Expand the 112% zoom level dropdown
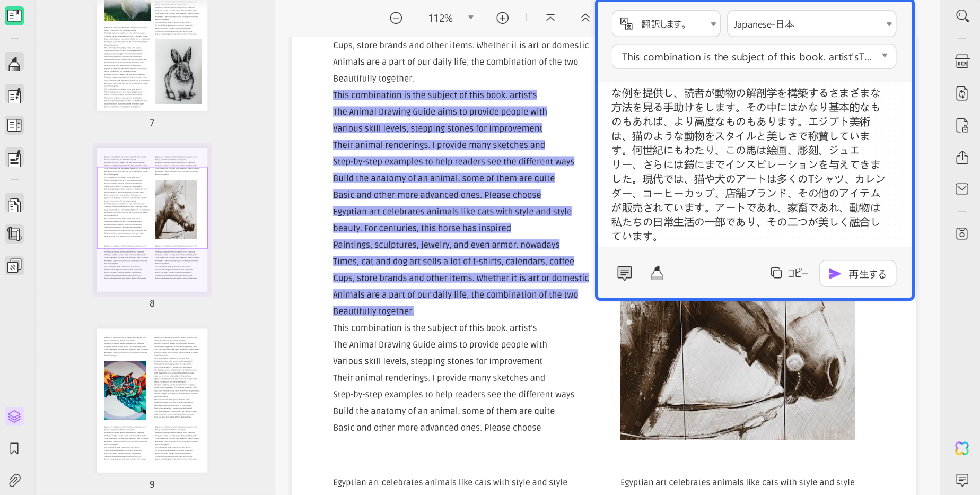 tap(471, 18)
